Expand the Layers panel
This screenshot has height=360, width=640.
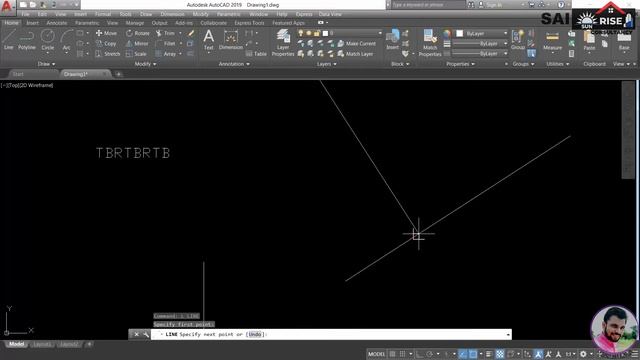327,64
